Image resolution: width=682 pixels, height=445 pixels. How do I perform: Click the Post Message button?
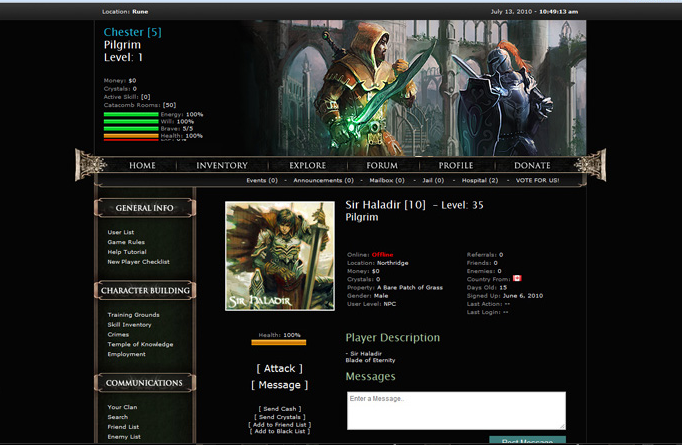[x=527, y=440]
